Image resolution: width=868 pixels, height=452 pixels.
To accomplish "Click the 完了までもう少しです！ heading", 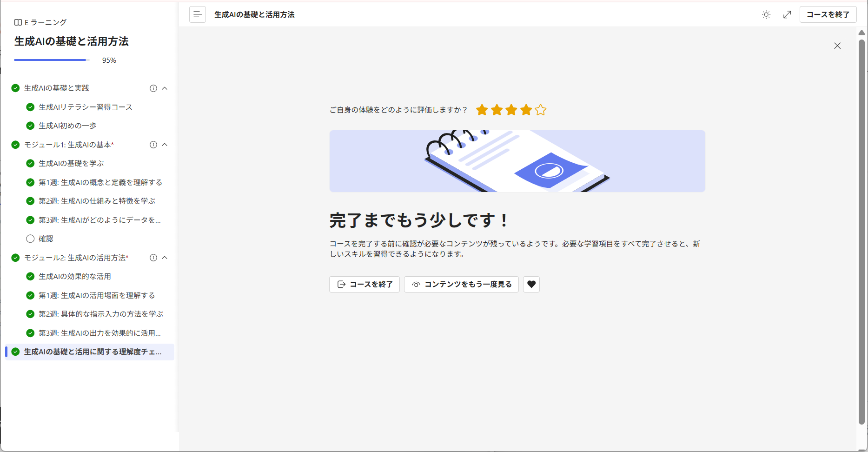I will pos(420,220).
